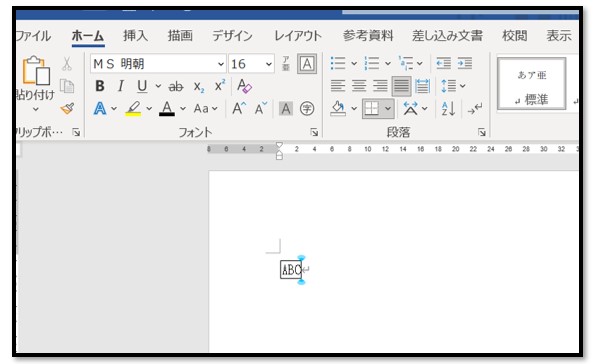Toggle bold formatting
The height and width of the screenshot is (364, 597).
100,86
